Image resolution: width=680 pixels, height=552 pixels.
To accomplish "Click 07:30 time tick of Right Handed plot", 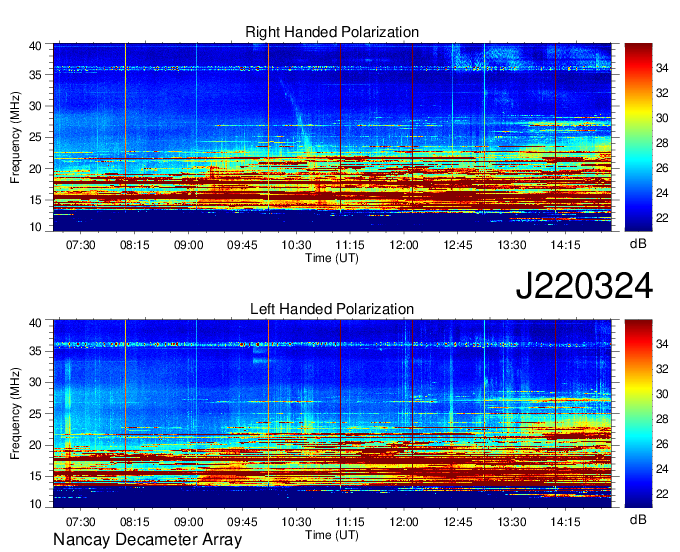I will [81, 245].
